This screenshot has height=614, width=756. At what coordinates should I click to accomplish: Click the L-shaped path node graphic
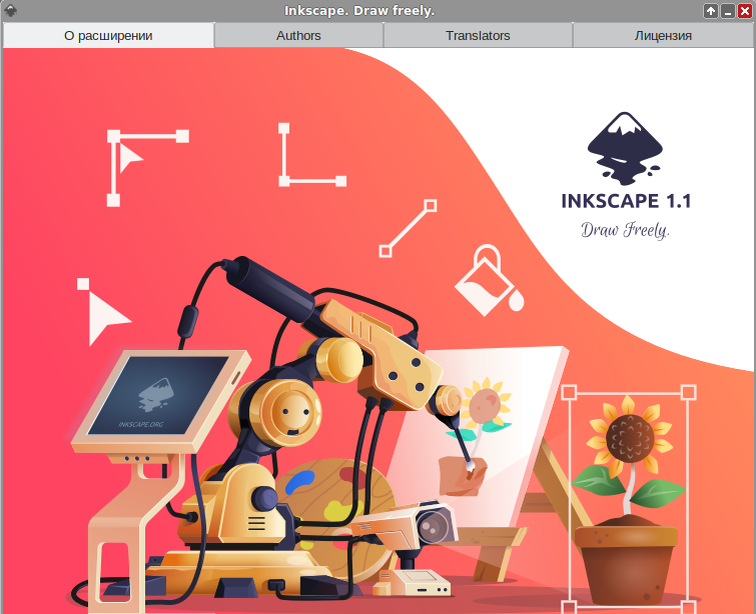[x=312, y=155]
